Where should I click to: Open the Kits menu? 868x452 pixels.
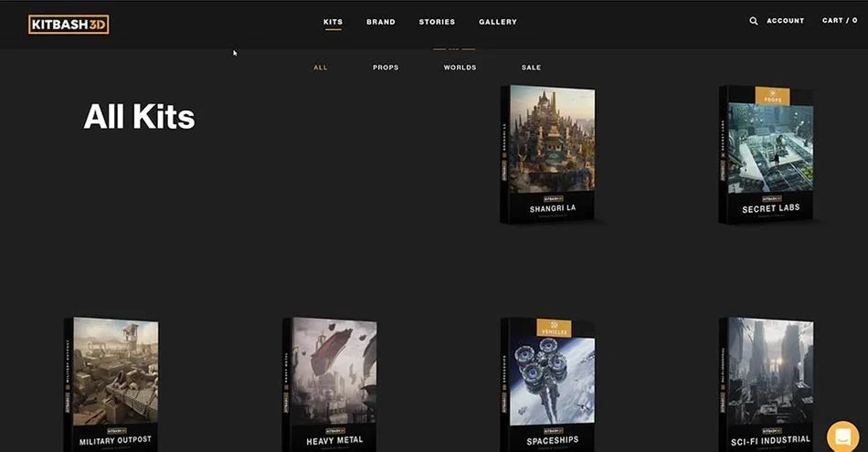click(333, 22)
